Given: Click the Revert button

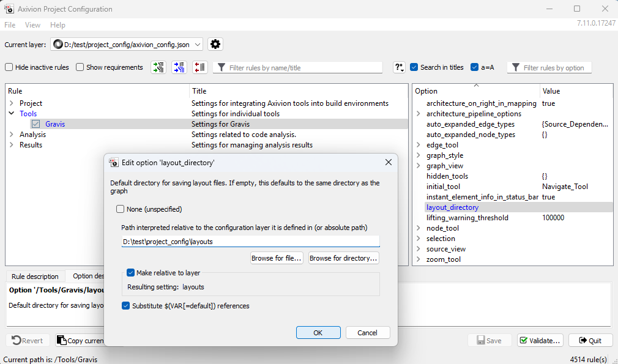Looking at the screenshot, I should [x=28, y=340].
